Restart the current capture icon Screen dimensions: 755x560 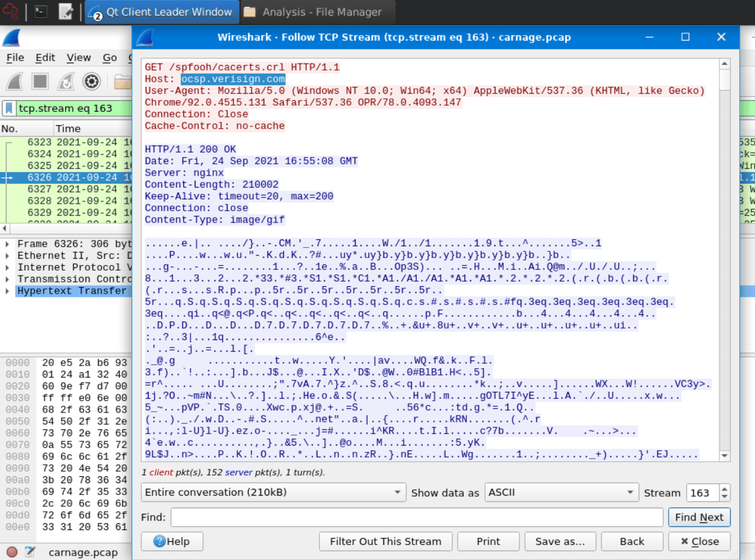(66, 81)
